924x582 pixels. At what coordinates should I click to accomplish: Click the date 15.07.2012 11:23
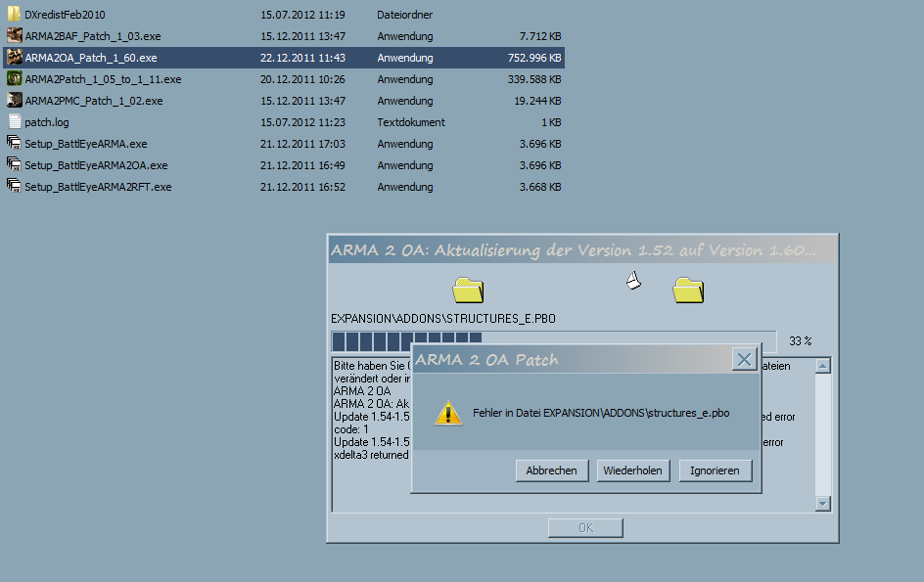point(302,122)
